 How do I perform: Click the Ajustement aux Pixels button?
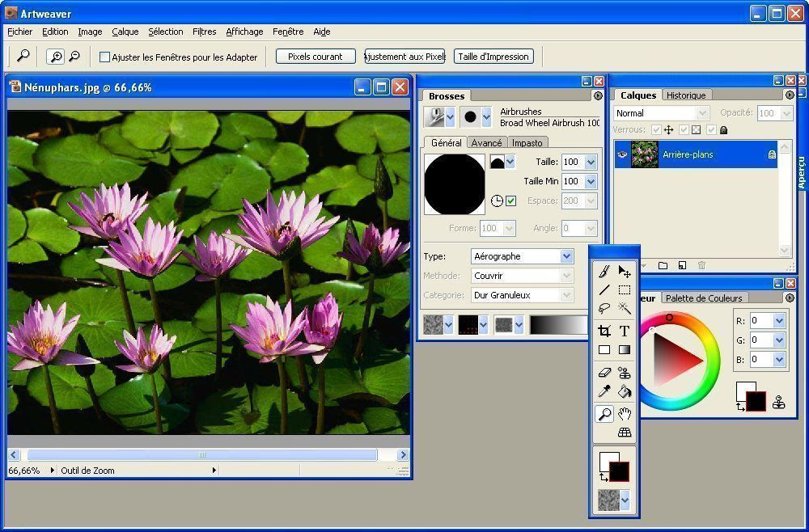[x=405, y=56]
